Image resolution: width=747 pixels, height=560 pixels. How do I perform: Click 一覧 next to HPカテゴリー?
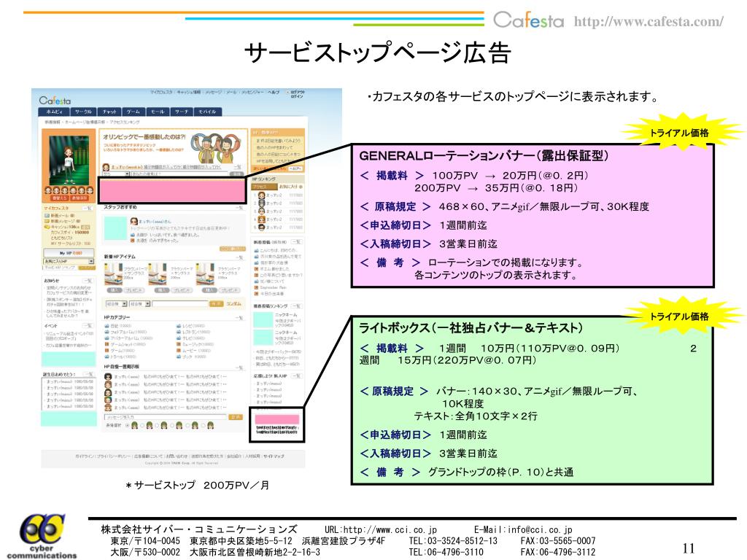[x=239, y=318]
